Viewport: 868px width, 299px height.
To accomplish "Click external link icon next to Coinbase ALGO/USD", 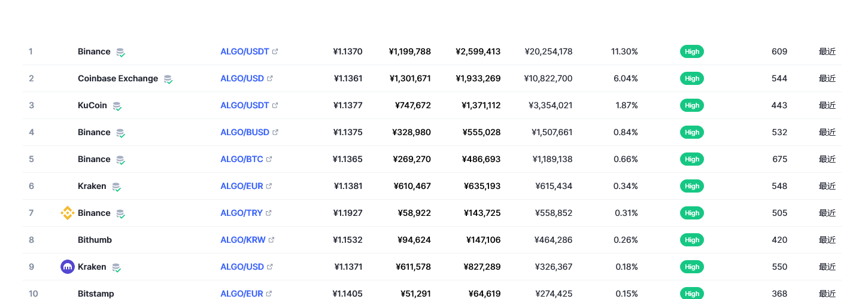I will pos(270,78).
